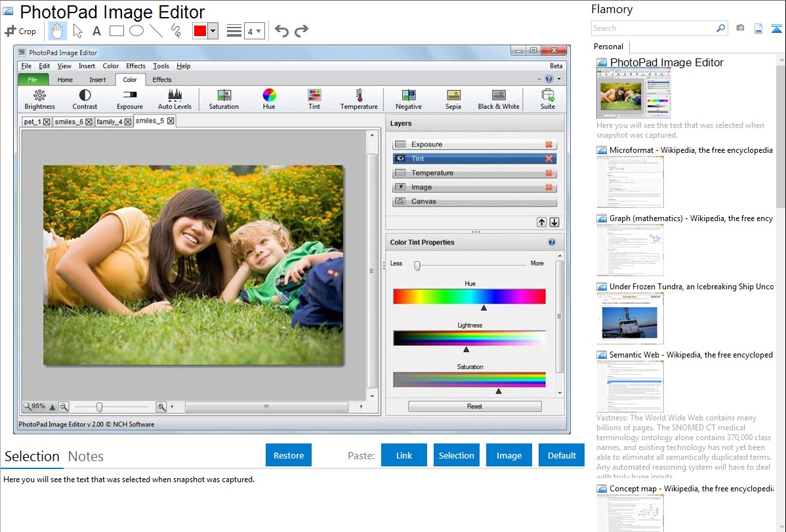Toggle the eye on Tint layer

(x=400, y=159)
